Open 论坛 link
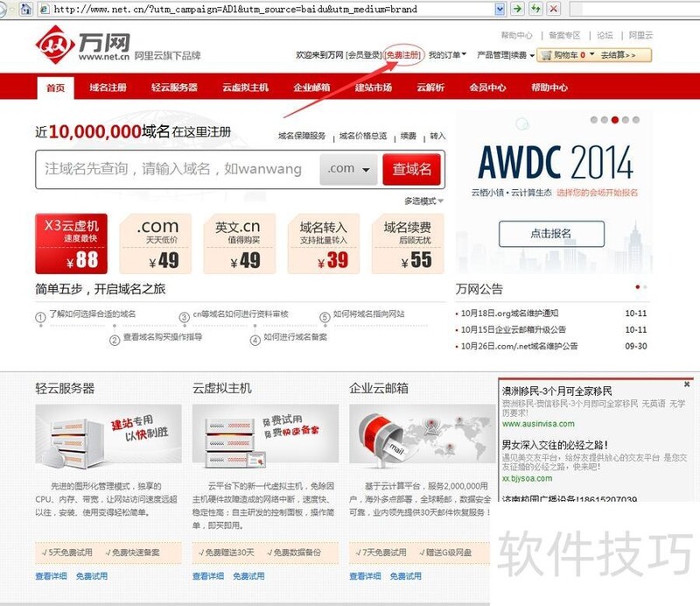Image resolution: width=700 pixels, height=606 pixels. point(605,35)
